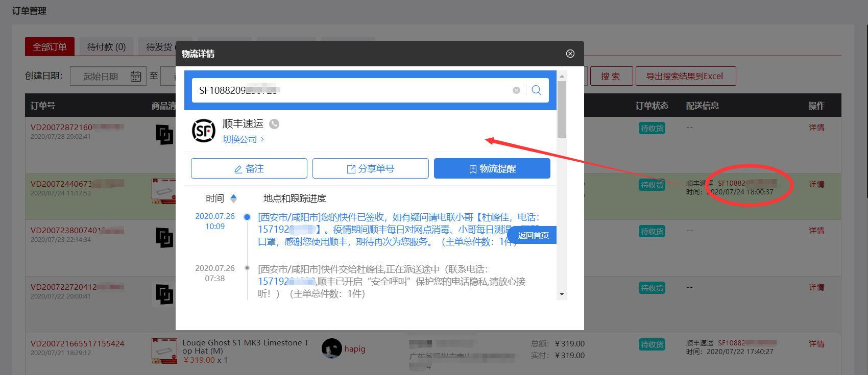Image resolution: width=868 pixels, height=375 pixels.
Task: Enable 物流提醒 notification
Action: (492, 168)
